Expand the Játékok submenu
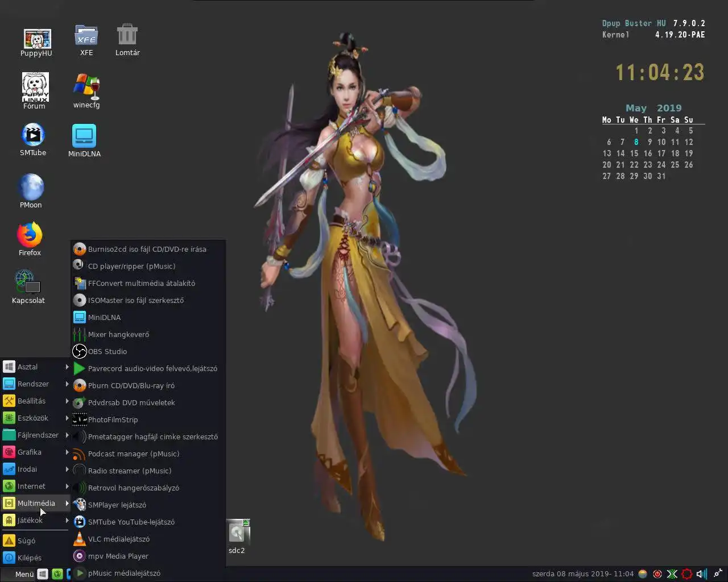Viewport: 728px width, 582px height. pos(36,521)
